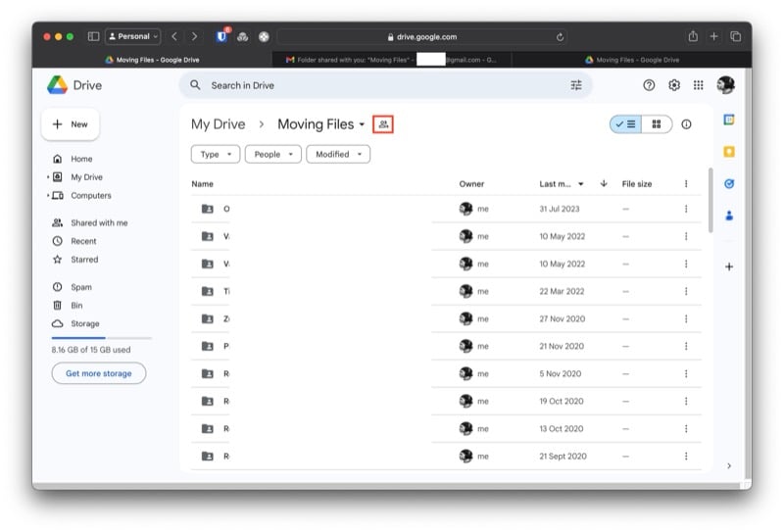The image size is (784, 532).
Task: Click the New button
Action: (x=70, y=124)
